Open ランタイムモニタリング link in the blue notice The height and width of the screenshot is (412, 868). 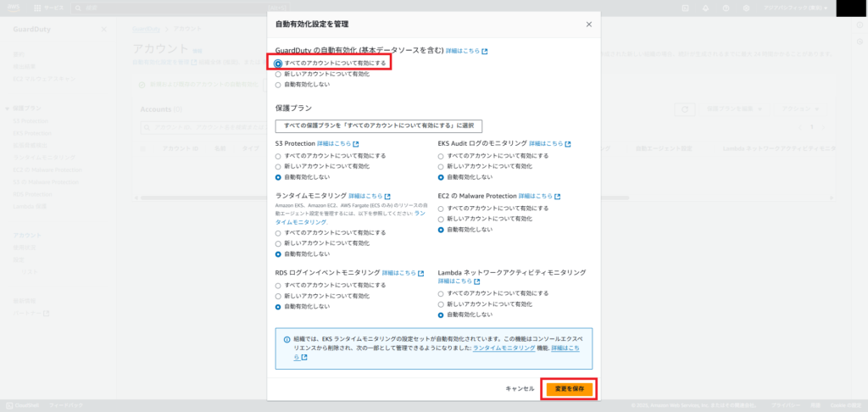pyautogui.click(x=504, y=348)
